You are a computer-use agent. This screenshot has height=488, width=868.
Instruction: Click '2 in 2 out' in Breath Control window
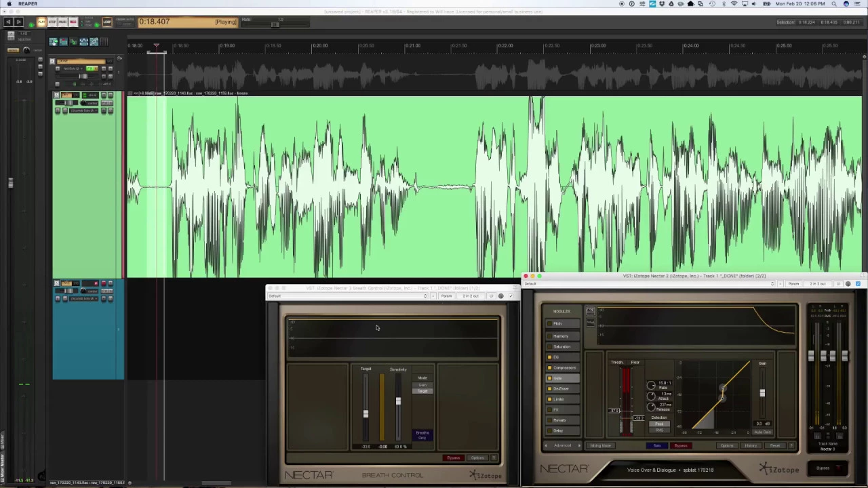(x=471, y=296)
